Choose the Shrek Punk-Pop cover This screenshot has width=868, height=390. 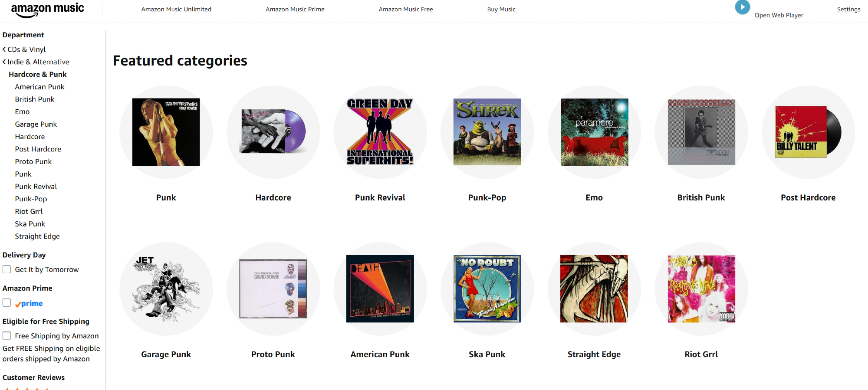coord(487,132)
